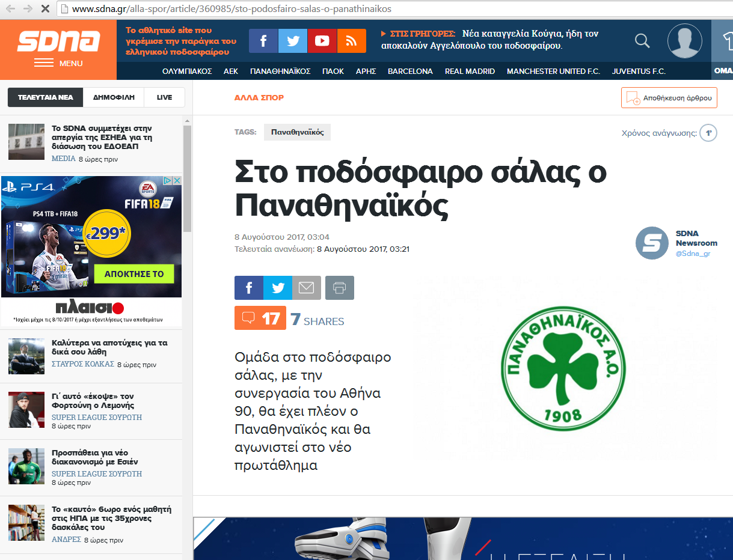Screen dimensions: 733x560
Task: Open MANCHESTER UNITED F.C. in navigation
Action: pos(553,71)
